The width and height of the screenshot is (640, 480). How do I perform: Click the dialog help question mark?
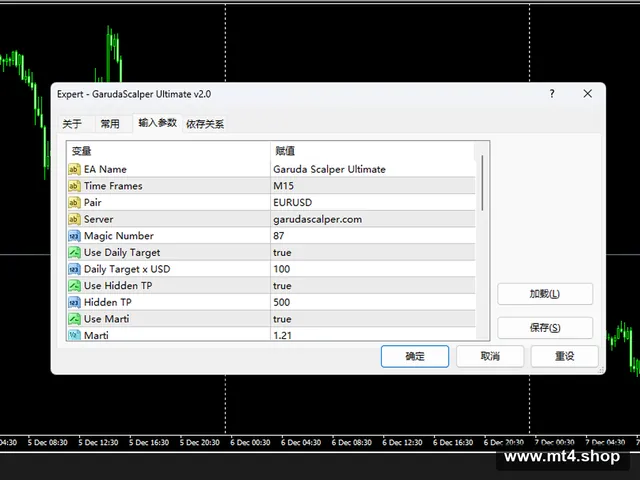552,94
